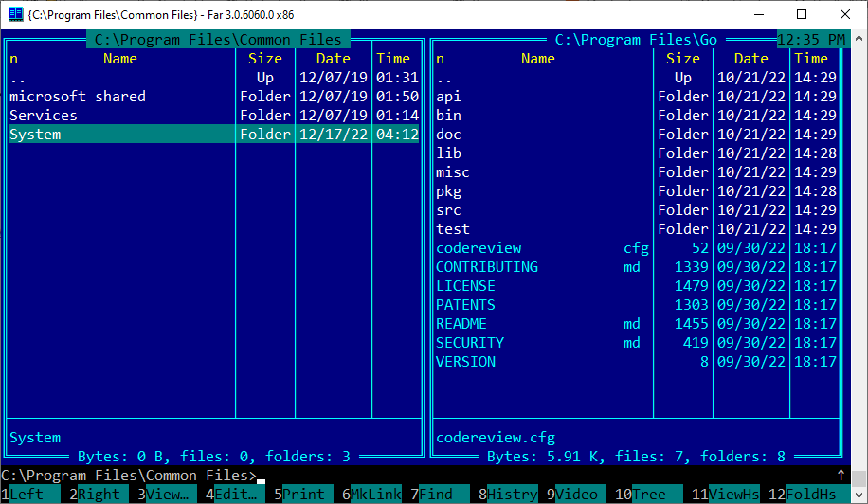Screen dimensions: 868x504
Task: Click the 12:35 PM clock
Action: click(x=811, y=39)
